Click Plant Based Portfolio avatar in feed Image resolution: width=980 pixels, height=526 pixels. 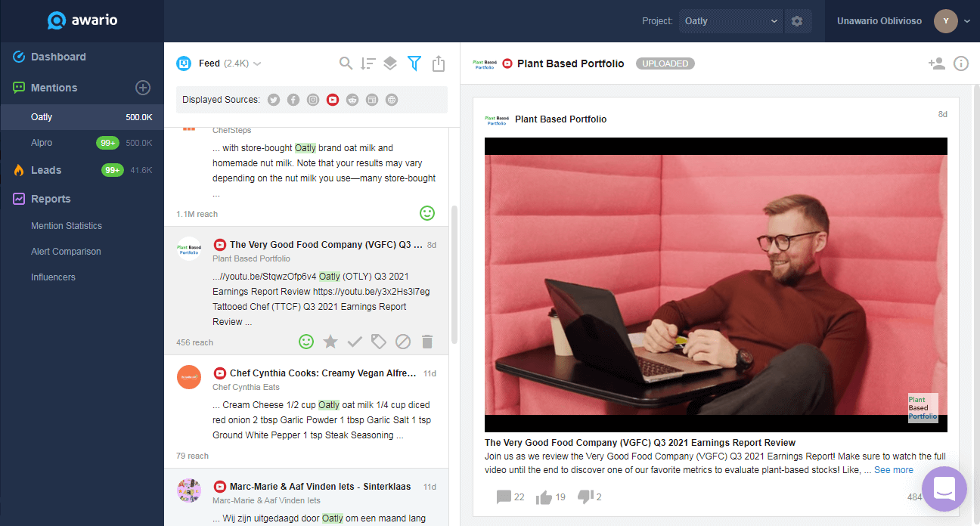pyautogui.click(x=189, y=249)
